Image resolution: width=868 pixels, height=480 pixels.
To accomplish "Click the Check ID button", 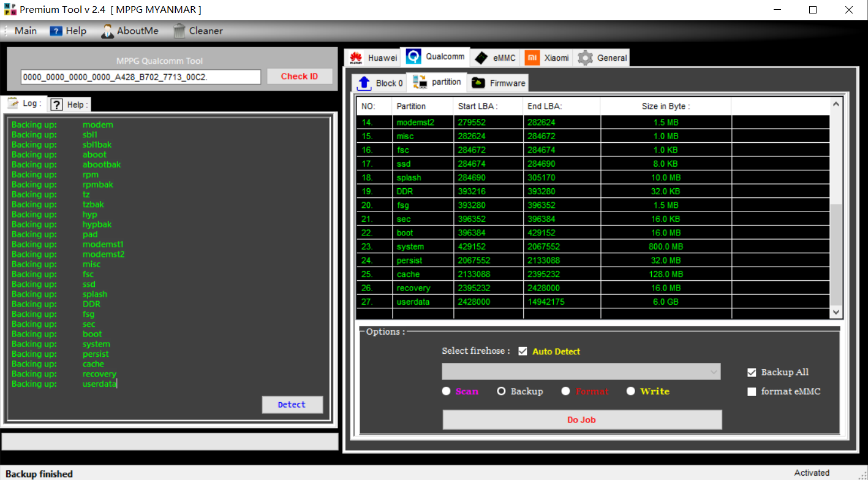I will click(x=300, y=77).
